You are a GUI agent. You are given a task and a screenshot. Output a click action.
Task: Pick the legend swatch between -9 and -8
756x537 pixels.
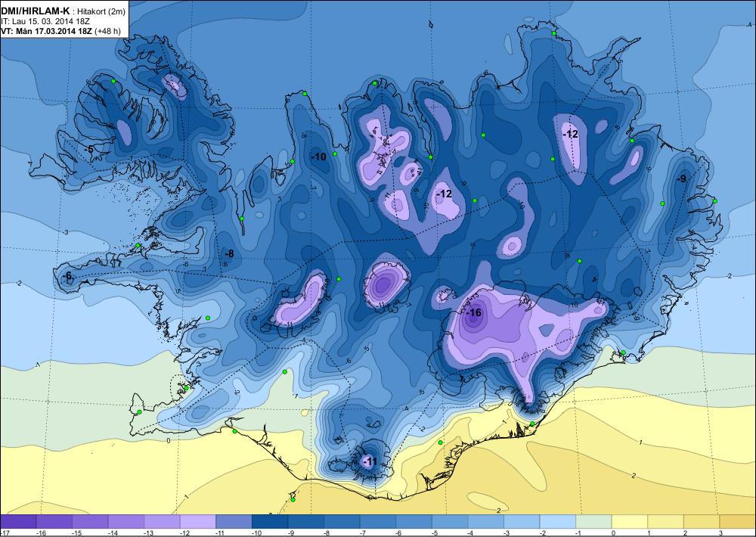coord(305,522)
